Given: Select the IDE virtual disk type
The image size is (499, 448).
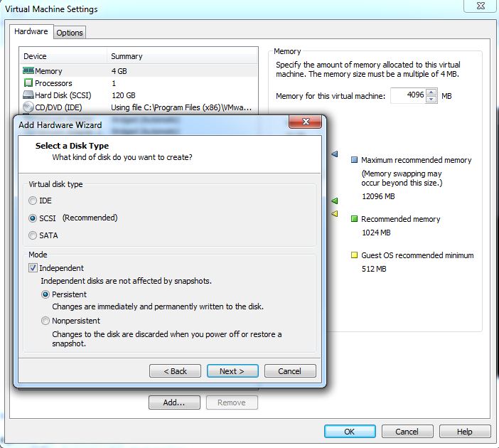Looking at the screenshot, I should tap(33, 201).
